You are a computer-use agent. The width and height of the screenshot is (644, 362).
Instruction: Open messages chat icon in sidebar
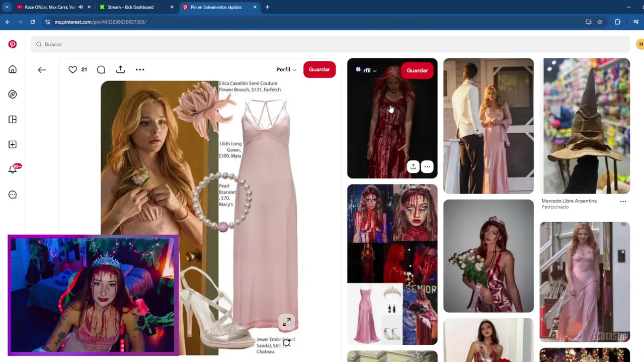click(13, 195)
